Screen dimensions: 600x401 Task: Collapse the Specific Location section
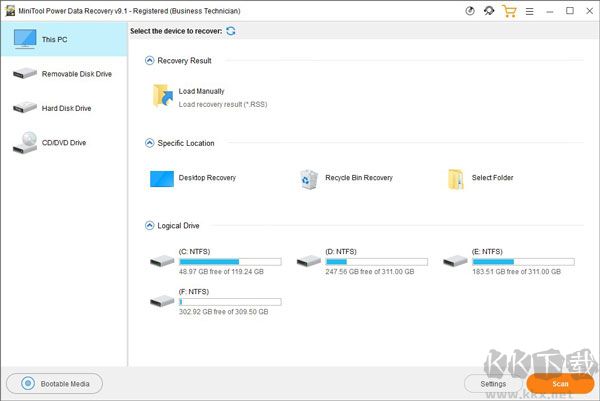tap(150, 143)
